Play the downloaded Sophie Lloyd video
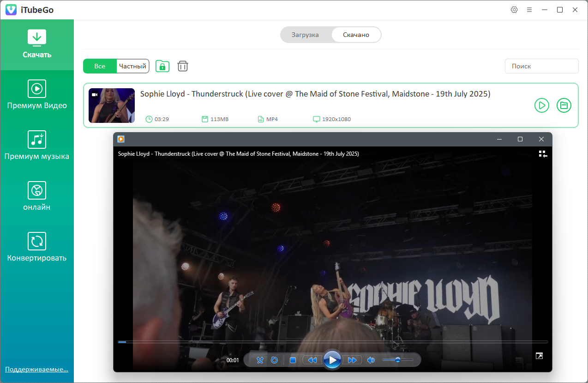 click(542, 105)
